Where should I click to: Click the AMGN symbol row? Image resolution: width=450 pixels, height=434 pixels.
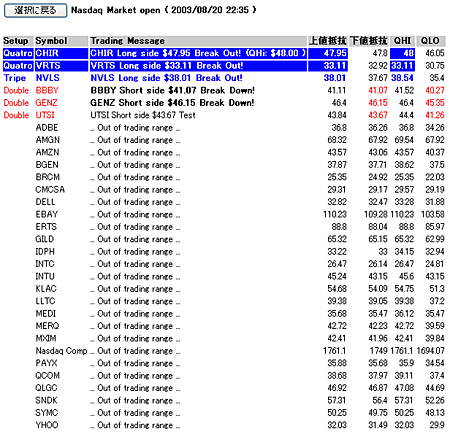(48, 140)
